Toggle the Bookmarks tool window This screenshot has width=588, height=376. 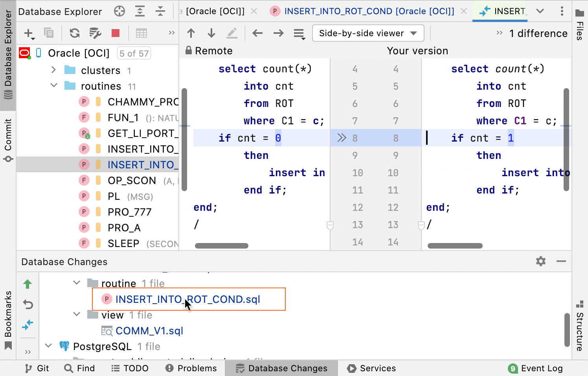pyautogui.click(x=9, y=315)
